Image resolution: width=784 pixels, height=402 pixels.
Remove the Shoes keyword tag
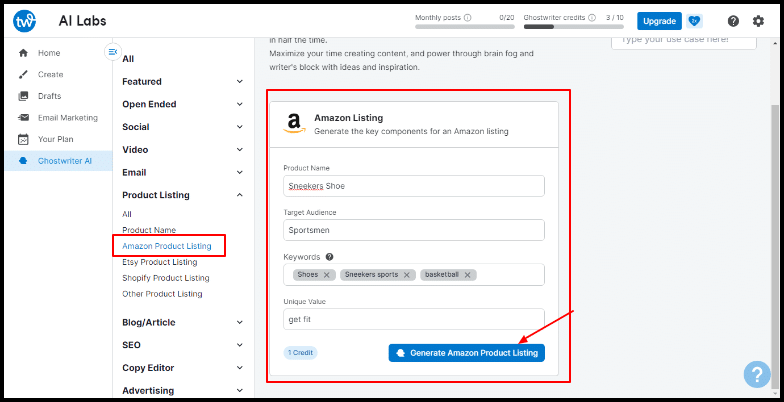pos(326,275)
